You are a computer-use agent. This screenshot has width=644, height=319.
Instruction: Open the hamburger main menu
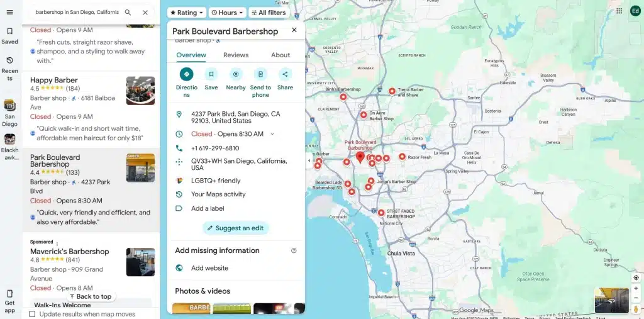pyautogui.click(x=10, y=13)
